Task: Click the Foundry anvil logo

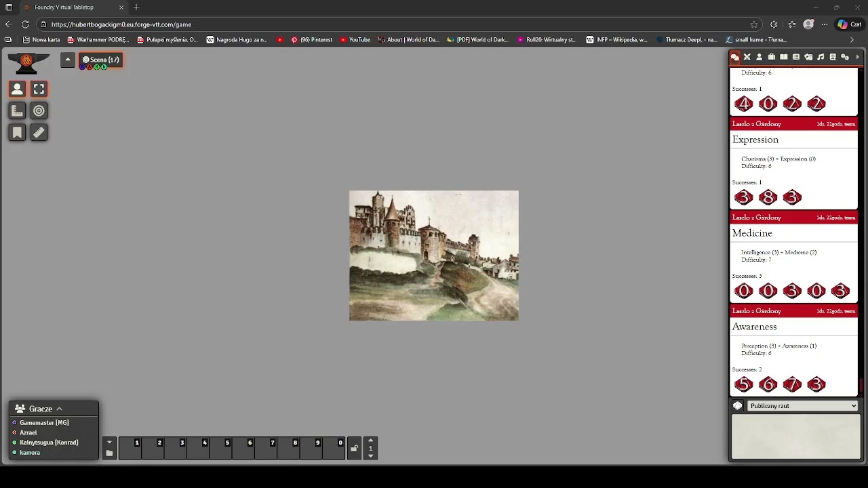Action: pos(28,63)
